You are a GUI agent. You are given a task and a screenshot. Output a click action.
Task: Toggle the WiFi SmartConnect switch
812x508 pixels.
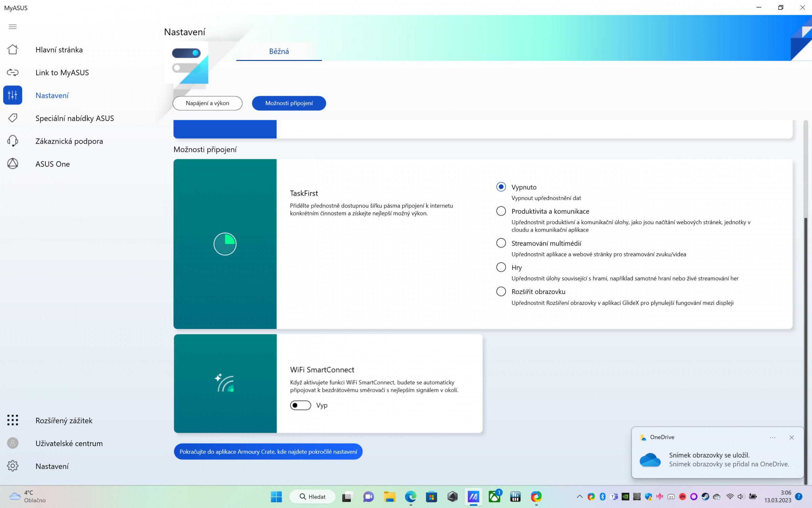tap(300, 405)
